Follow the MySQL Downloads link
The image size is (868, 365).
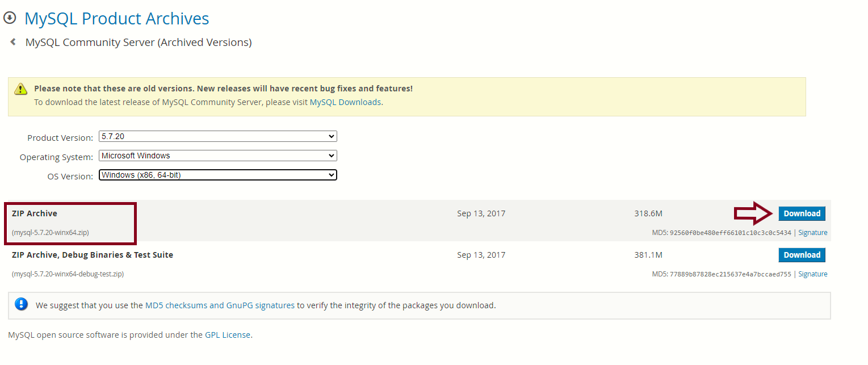tap(345, 102)
